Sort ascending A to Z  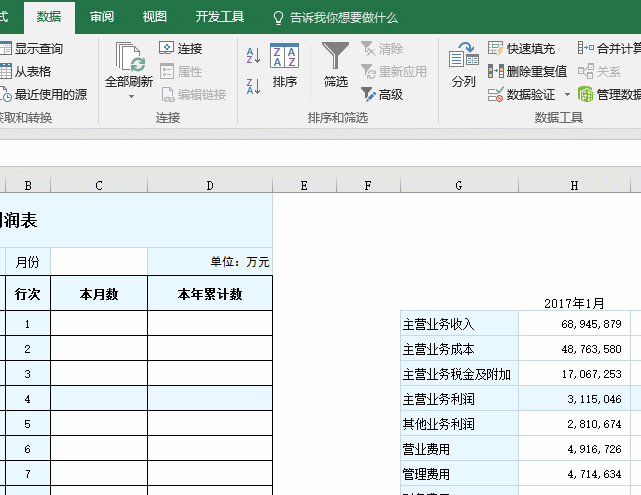[x=253, y=56]
